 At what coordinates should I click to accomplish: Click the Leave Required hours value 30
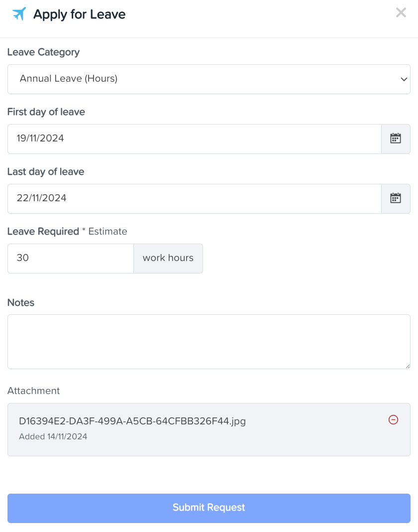(70, 258)
